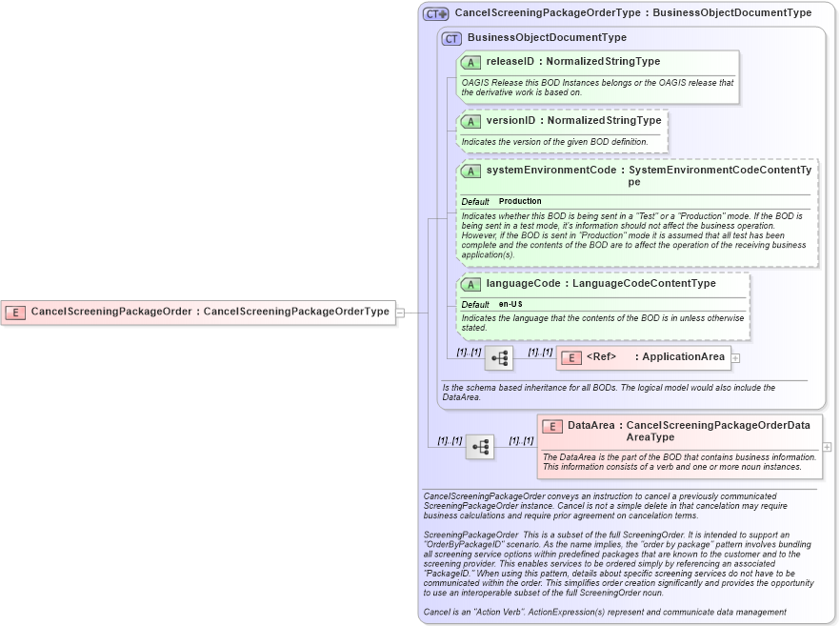The width and height of the screenshot is (840, 626).
Task: Click the attribute icon beside languageCode
Action: [x=470, y=283]
